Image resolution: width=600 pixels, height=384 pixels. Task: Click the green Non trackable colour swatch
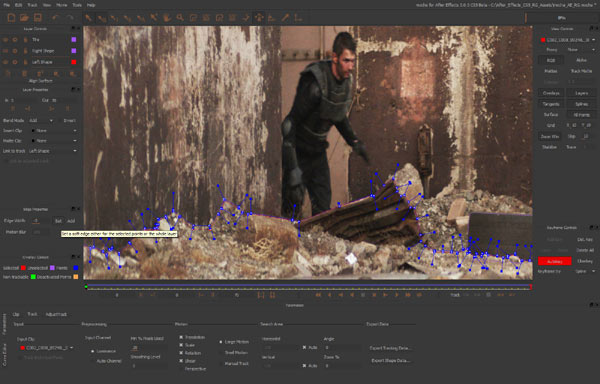(x=33, y=277)
